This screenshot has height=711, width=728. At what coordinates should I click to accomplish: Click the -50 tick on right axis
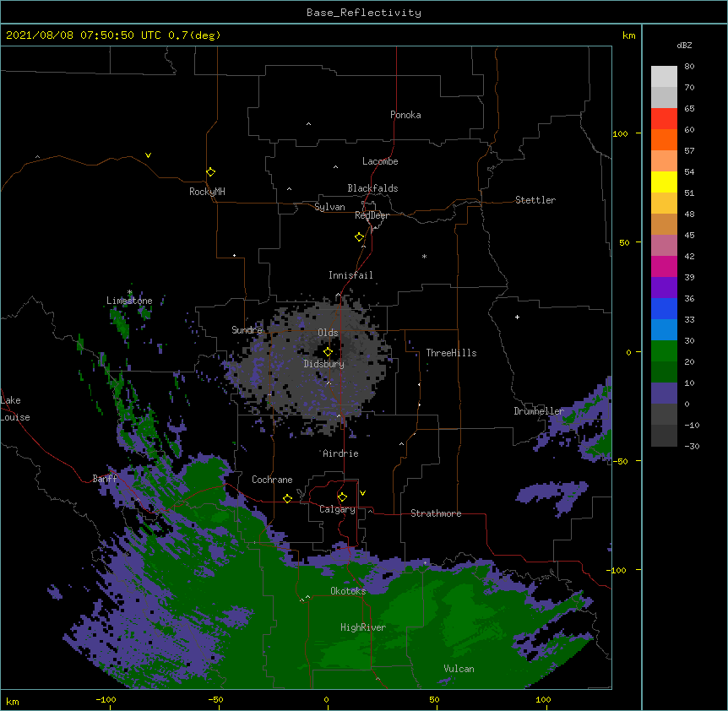(620, 461)
